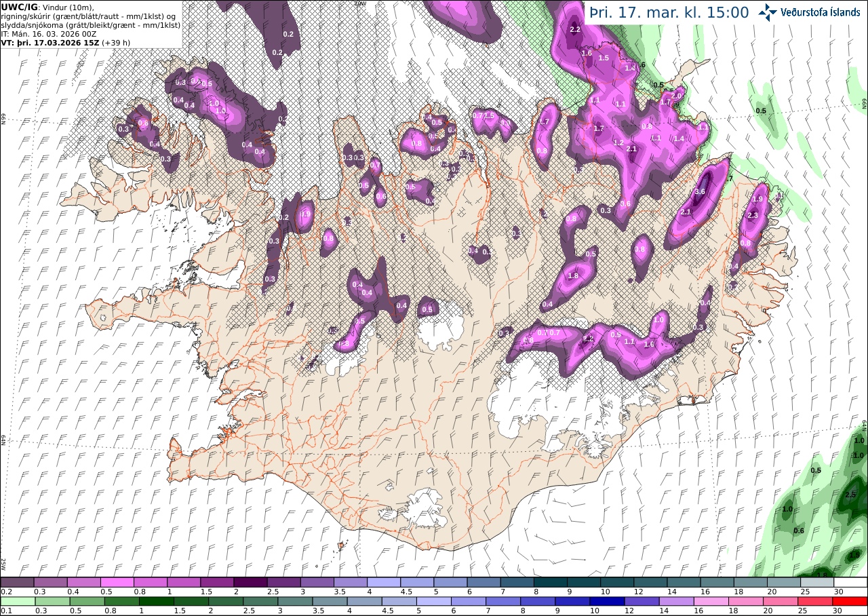Click the 25W longitude label
Viewport: 868px width, 616px height.
point(3,564)
